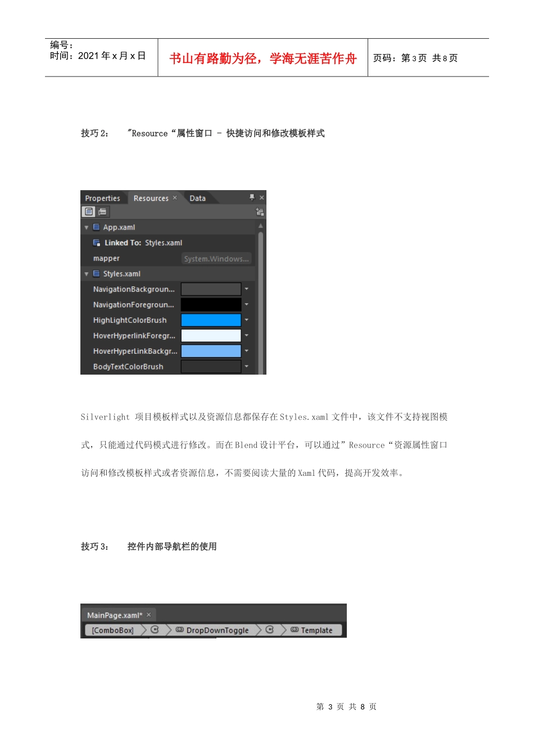Viewport: 534px width, 756px height.
Task: Select the Styles.xaml file icon
Action: [x=96, y=273]
